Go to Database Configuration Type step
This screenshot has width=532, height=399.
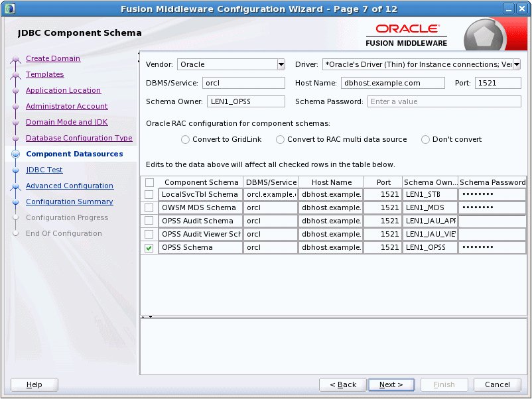79,138
